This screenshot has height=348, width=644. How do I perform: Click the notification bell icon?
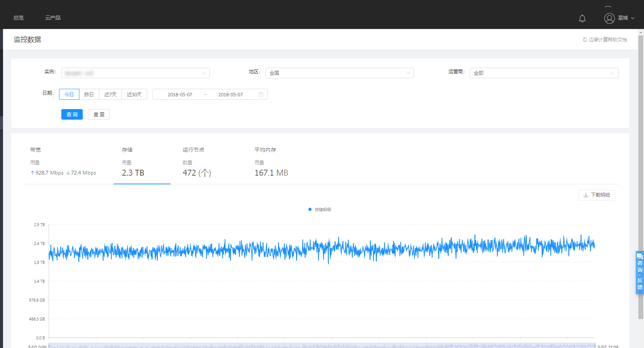pos(582,18)
